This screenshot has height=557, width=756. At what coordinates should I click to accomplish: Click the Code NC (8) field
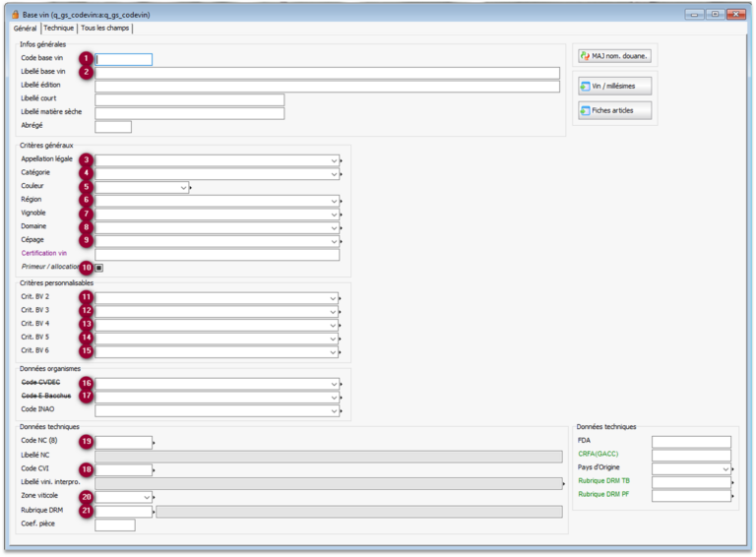point(123,443)
